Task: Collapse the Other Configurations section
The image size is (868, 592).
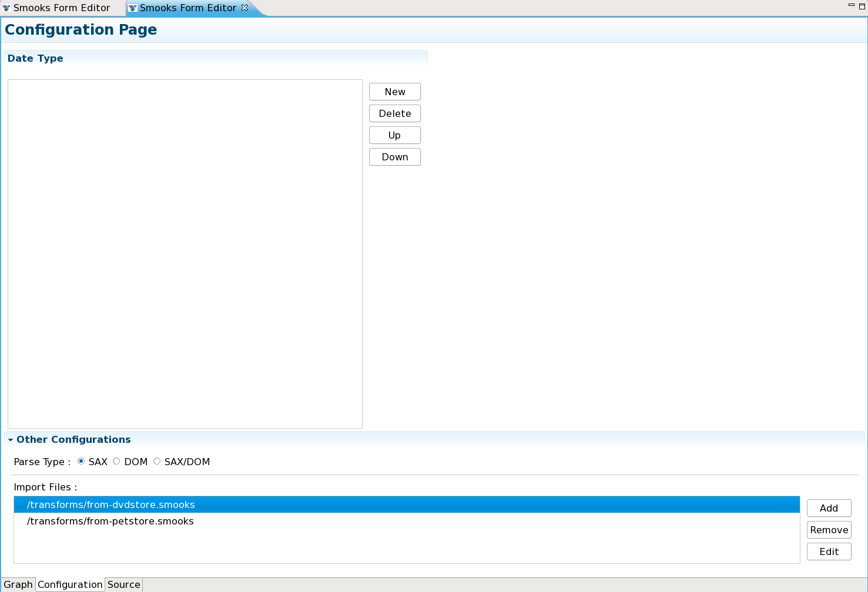Action: tap(11, 440)
